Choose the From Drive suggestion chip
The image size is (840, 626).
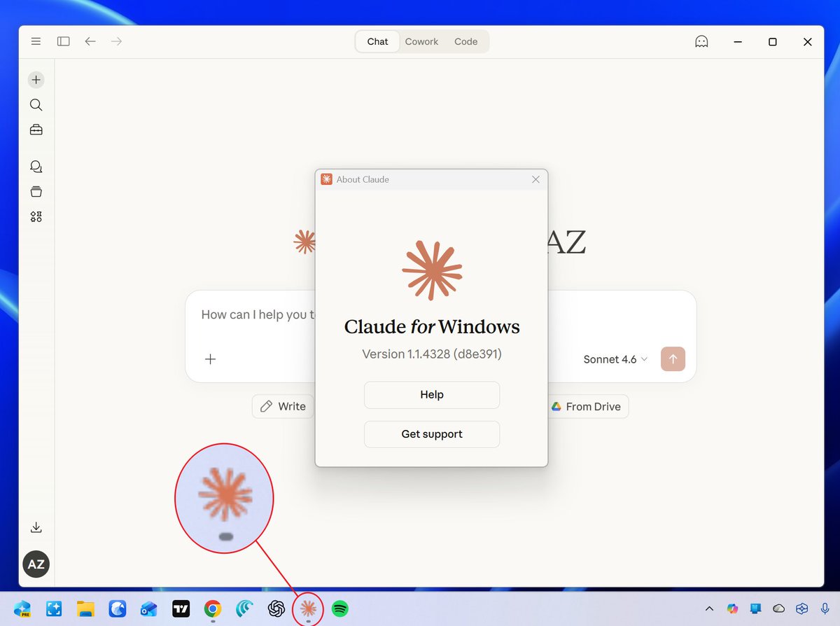click(586, 406)
